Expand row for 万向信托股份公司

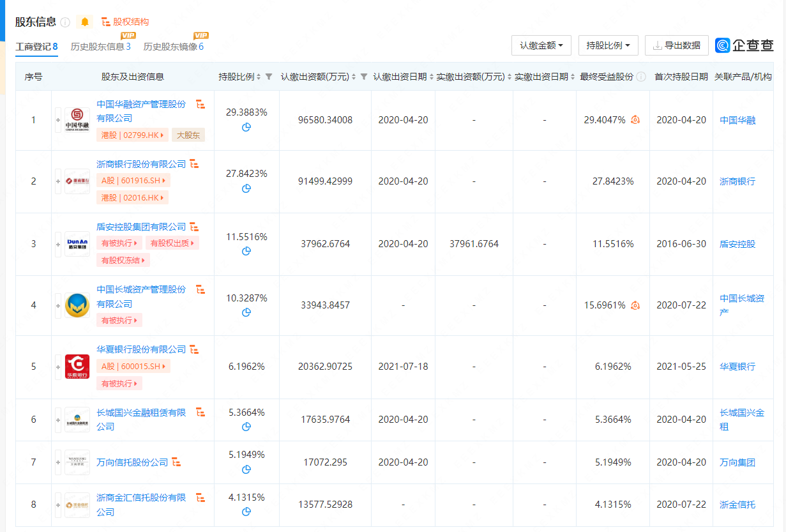(58, 462)
